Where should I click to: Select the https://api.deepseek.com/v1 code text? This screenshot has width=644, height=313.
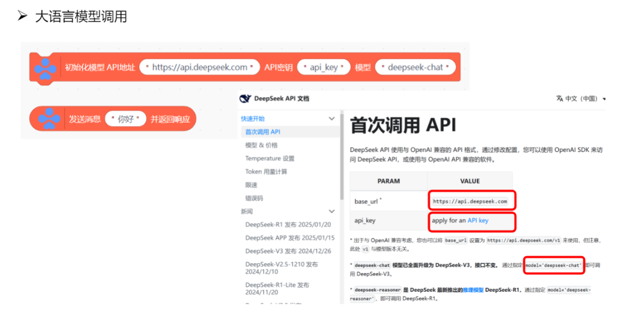coord(523,240)
